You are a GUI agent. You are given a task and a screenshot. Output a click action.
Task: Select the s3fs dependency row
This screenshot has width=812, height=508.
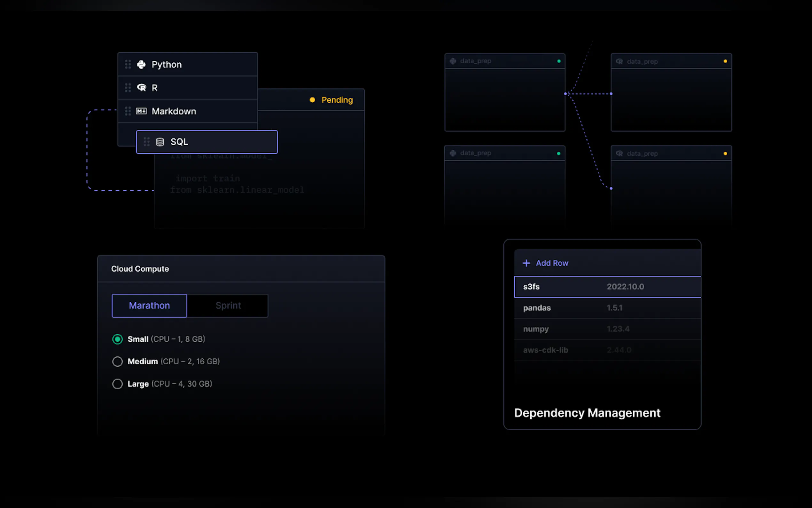[x=531, y=287]
